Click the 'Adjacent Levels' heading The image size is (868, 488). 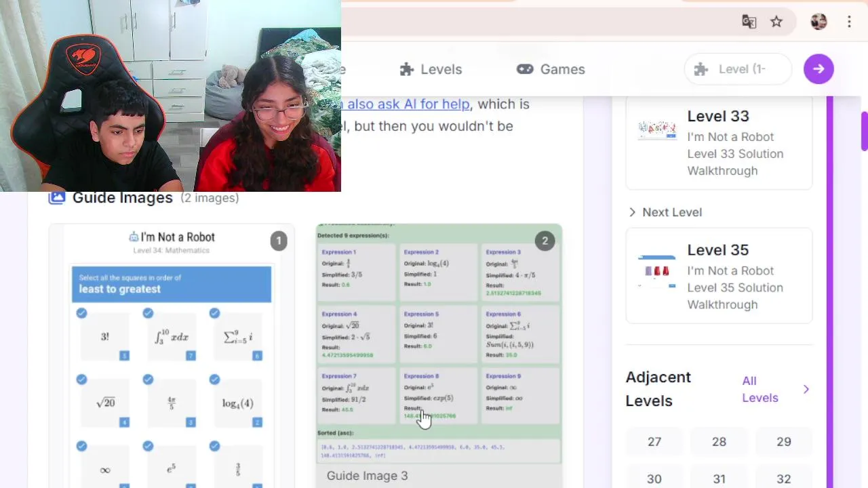658,389
